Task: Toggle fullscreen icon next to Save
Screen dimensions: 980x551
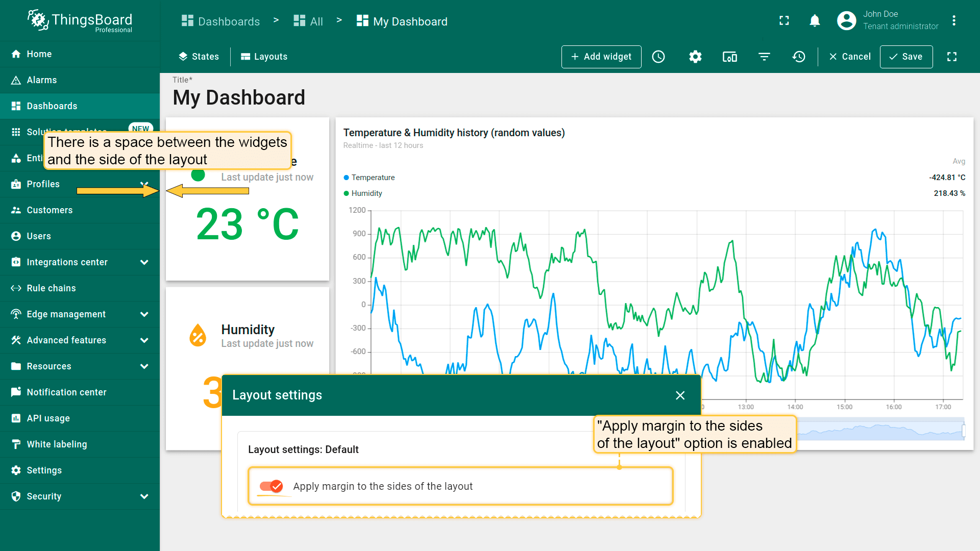Action: (x=952, y=57)
